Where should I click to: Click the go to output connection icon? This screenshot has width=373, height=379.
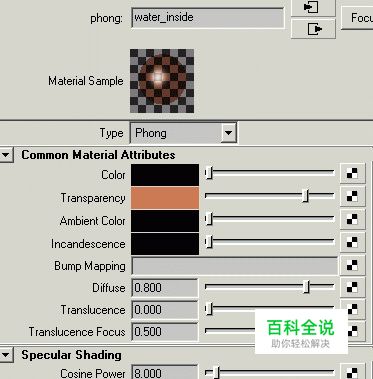(x=313, y=29)
